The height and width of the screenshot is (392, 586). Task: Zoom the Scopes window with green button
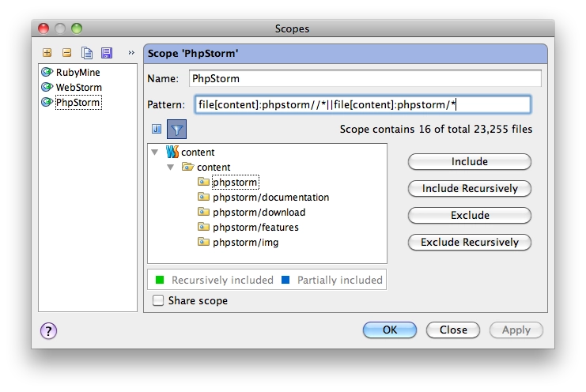point(77,28)
